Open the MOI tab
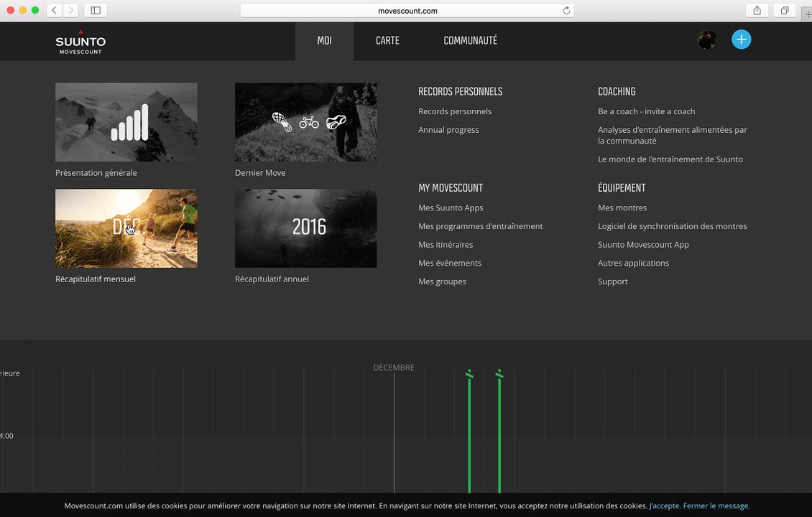Screen dimensions: 812x517 point(325,41)
